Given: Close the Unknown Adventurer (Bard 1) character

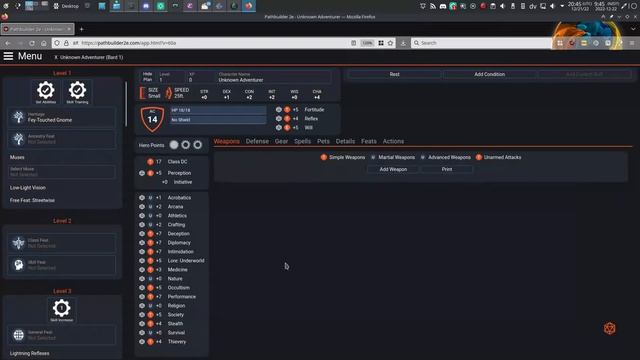Looking at the screenshot, I should (56, 57).
